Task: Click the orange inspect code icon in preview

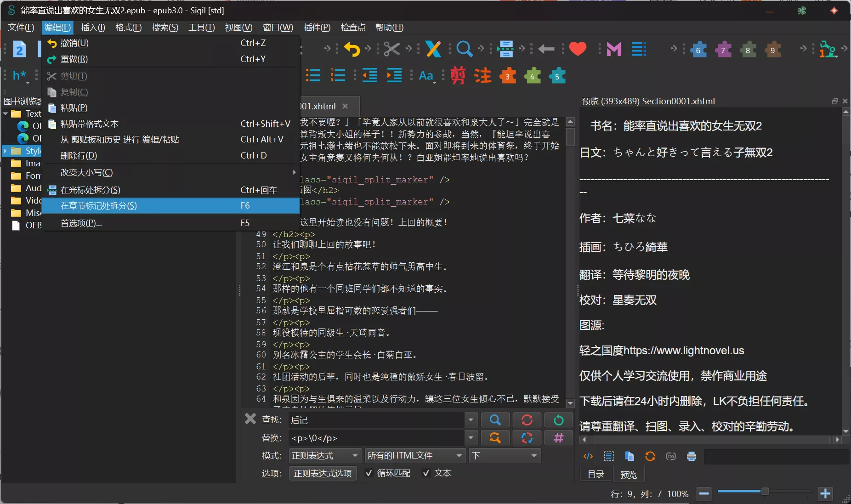Action: pos(588,456)
